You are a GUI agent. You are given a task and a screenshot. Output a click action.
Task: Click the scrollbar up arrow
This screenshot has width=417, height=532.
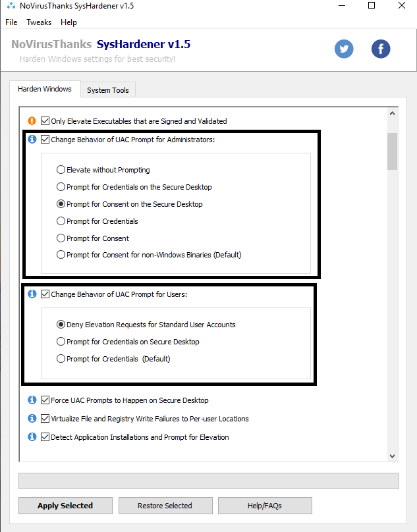pyautogui.click(x=392, y=114)
